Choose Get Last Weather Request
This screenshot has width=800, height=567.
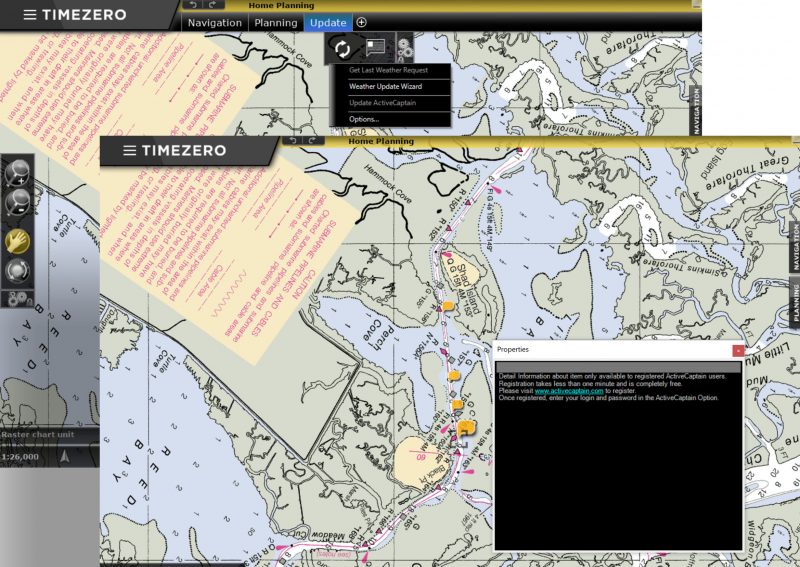(x=388, y=70)
